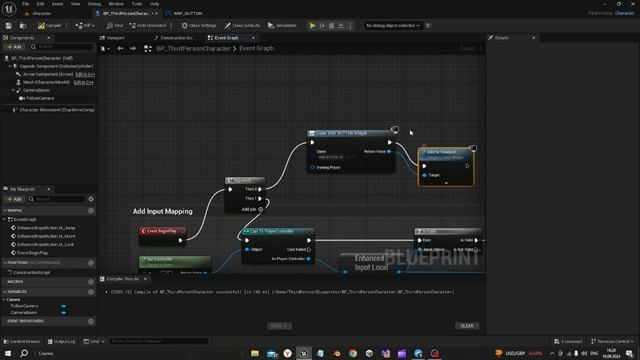Screen dimensions: 640x360
Task: Open Class Settings
Action: click(x=199, y=26)
